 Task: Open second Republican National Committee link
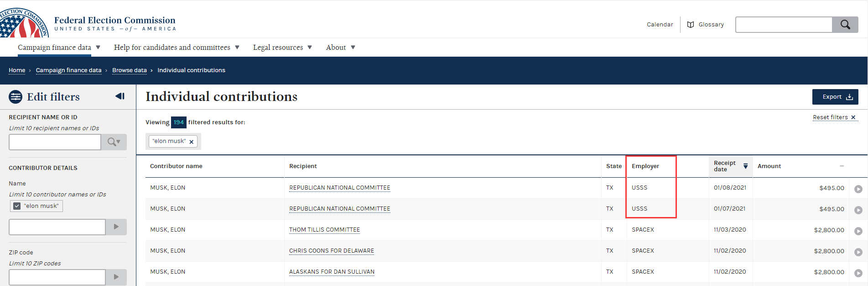coord(340,209)
